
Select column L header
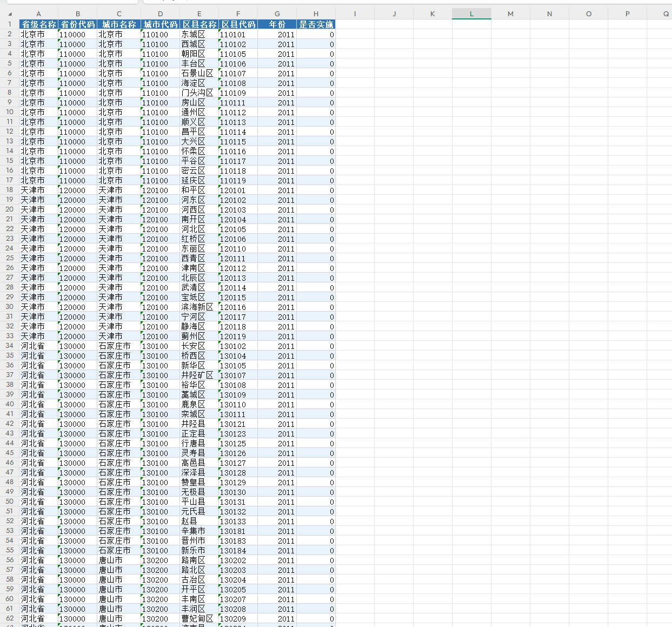471,14
